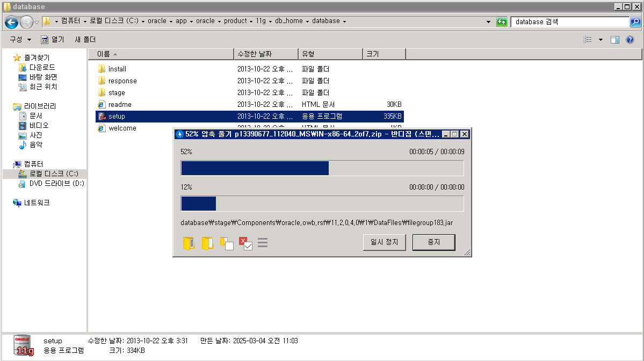The height and width of the screenshot is (361, 644).
Task: Open 다운로드 folder in Favorites
Action: (41, 67)
